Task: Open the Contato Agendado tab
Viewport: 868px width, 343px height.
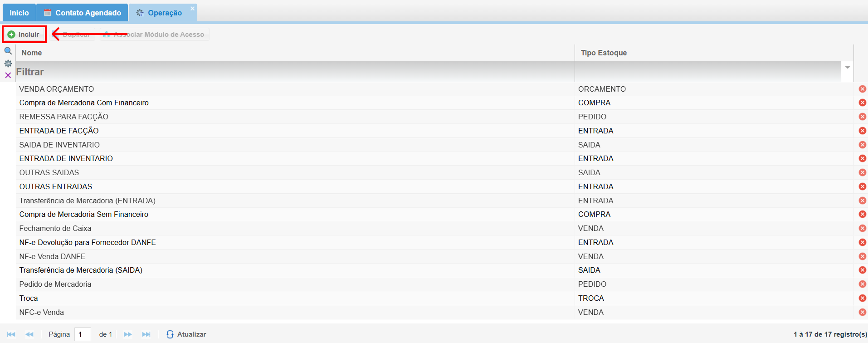Action: coord(83,13)
